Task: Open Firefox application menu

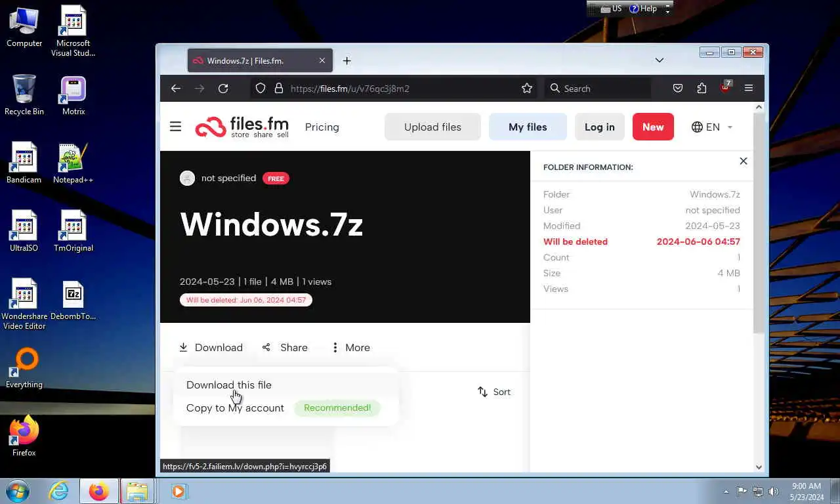Action: [749, 88]
